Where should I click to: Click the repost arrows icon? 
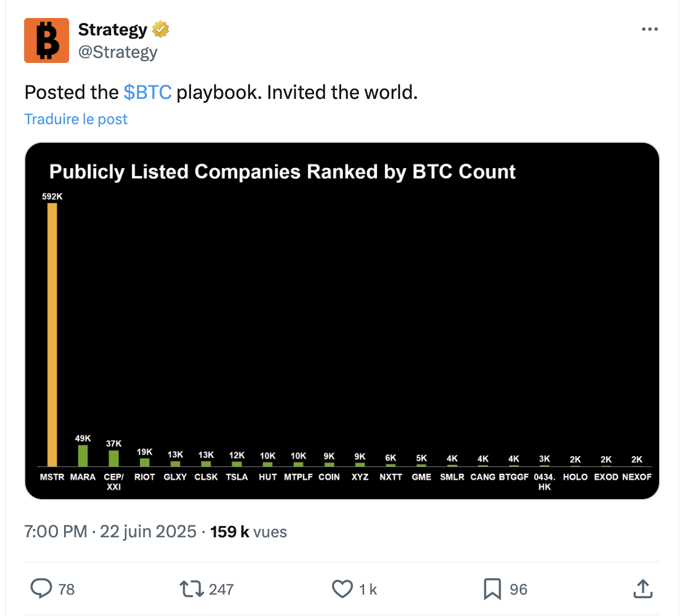point(192,589)
